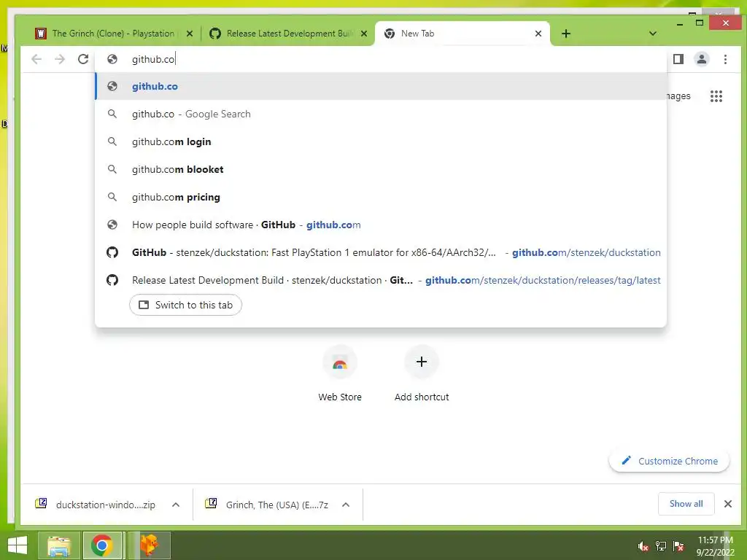This screenshot has height=560, width=747.
Task: Click Show all downloads
Action: point(686,504)
